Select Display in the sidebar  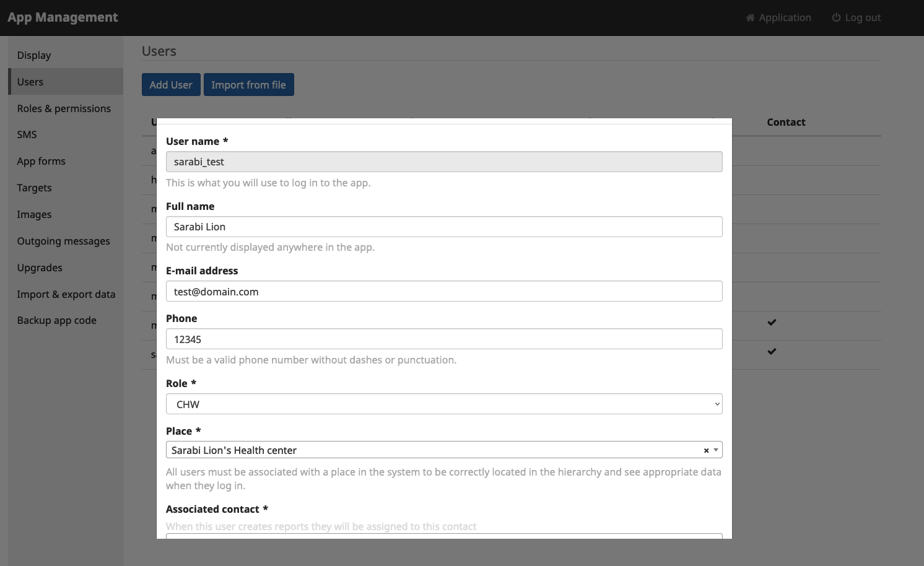[x=34, y=55]
